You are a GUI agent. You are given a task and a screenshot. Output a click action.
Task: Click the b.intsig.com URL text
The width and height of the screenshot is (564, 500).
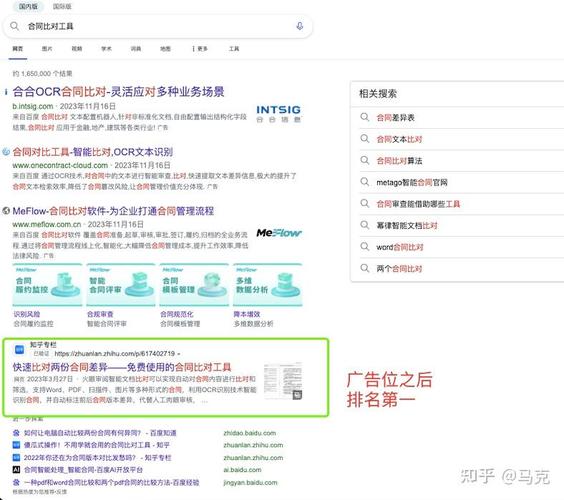coord(33,106)
